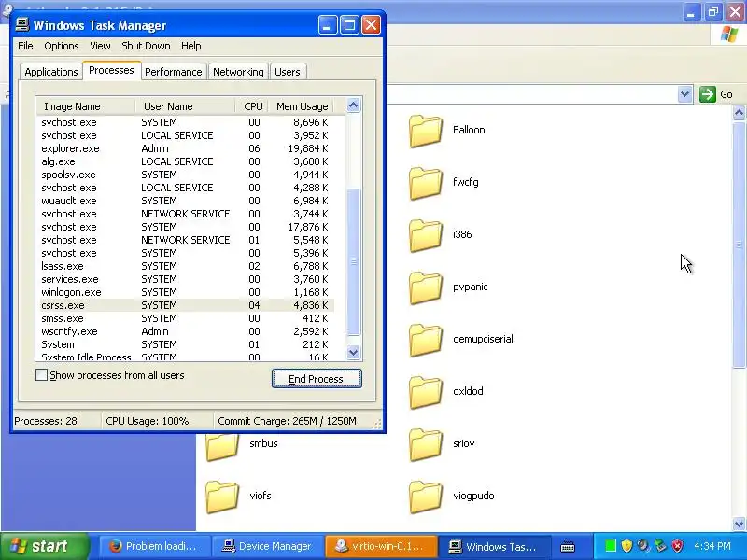
Task: Click the green Go arrow icon
Action: coord(708,94)
